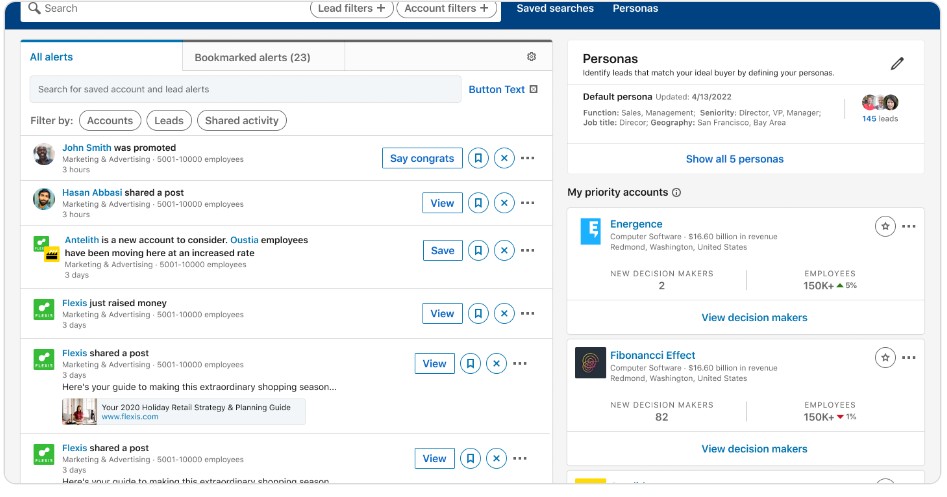947x497 pixels.
Task: Open John Smith profile link
Action: (x=86, y=147)
